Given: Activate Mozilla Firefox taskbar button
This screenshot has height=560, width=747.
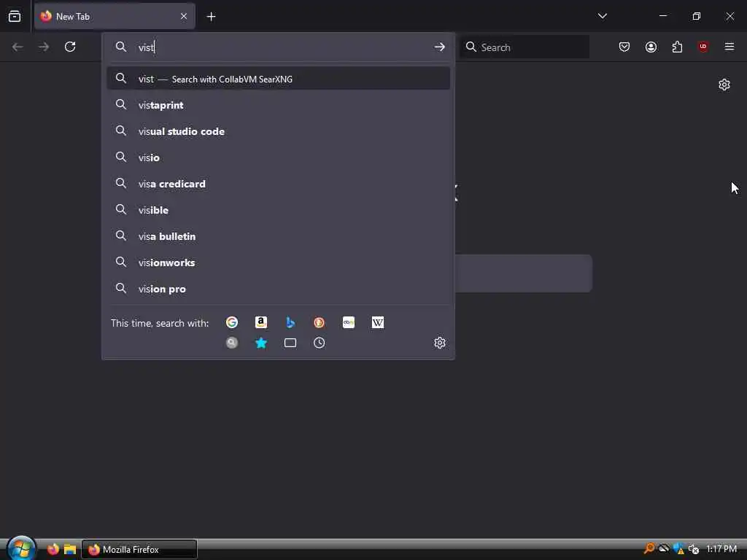Looking at the screenshot, I should point(139,550).
